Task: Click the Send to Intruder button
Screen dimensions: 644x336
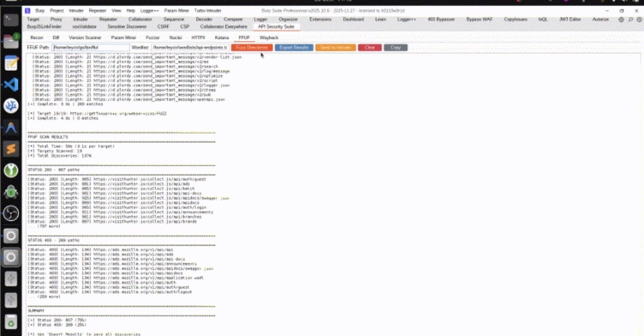Action: (x=335, y=47)
